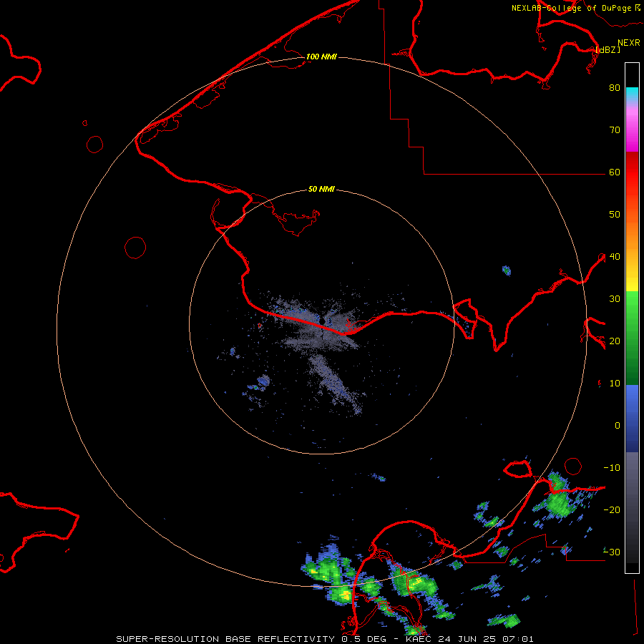Click the 40 value on the dBZ scale
644x644 pixels.
(615, 256)
